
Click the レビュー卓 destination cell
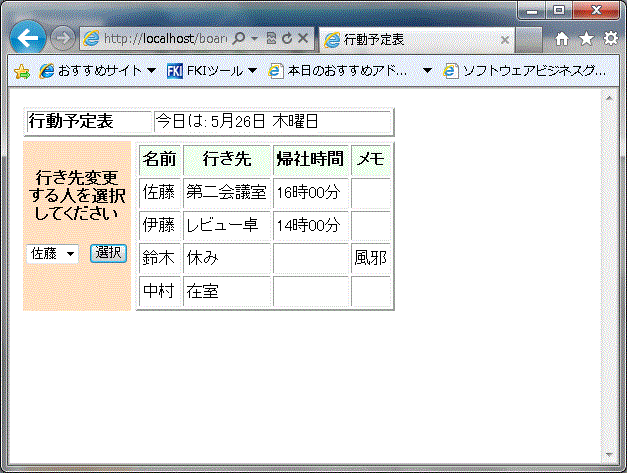point(227,226)
